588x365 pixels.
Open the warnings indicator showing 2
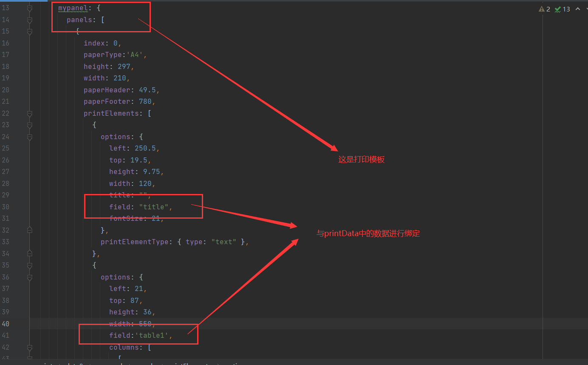(544, 9)
